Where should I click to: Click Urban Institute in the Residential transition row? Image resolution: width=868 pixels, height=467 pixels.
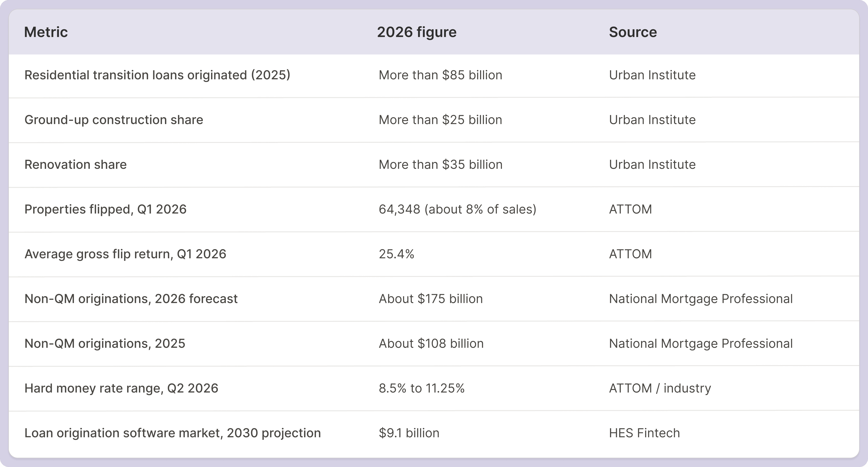point(652,75)
